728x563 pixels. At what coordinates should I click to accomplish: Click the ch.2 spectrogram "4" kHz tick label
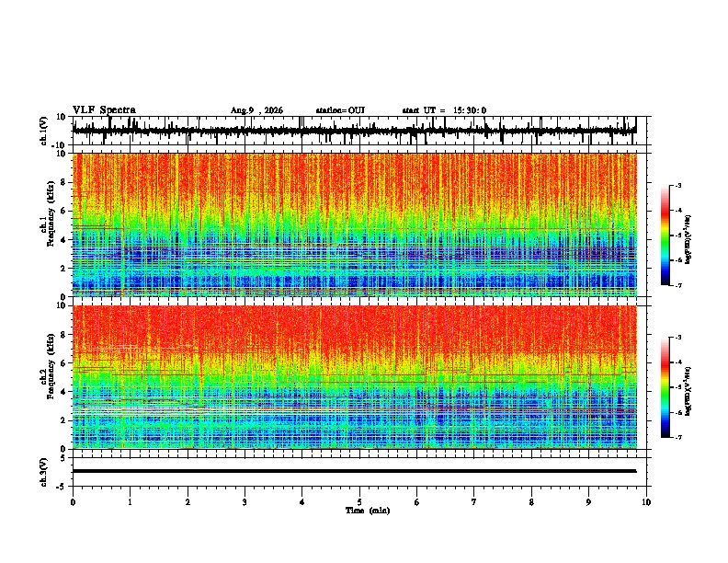click(x=63, y=392)
